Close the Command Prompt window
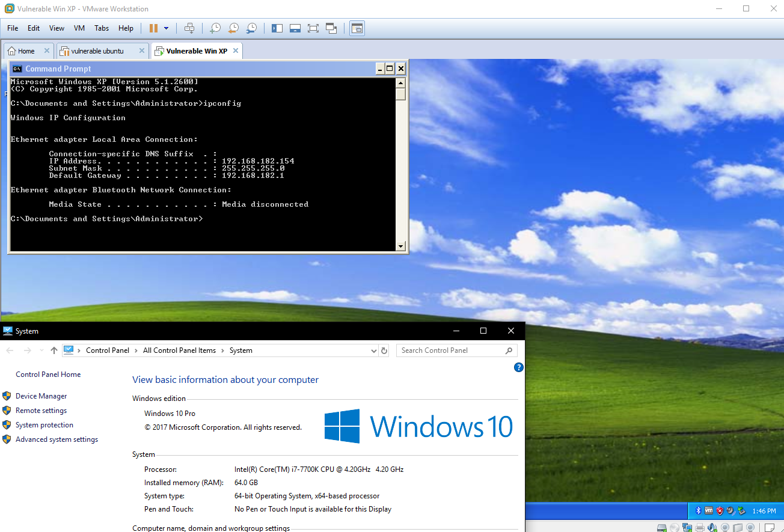This screenshot has width=784, height=532. pyautogui.click(x=400, y=69)
